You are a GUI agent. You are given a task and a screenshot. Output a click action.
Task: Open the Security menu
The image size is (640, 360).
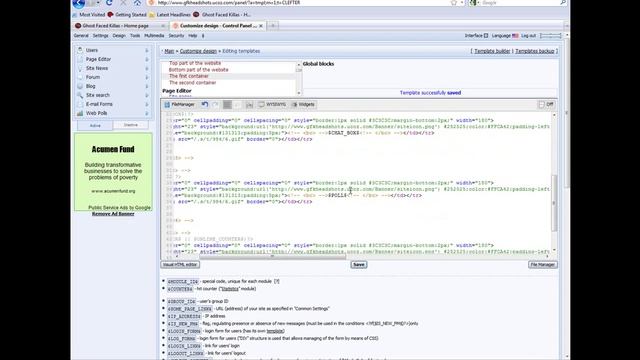coord(176,36)
